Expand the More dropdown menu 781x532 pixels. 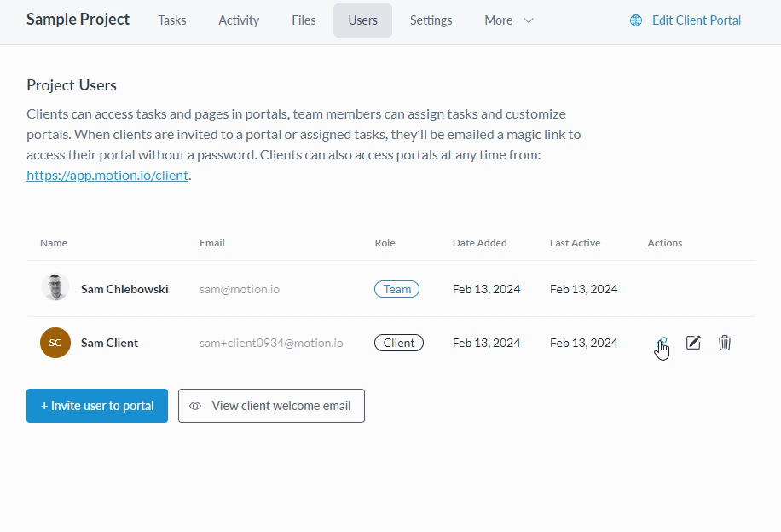508,20
